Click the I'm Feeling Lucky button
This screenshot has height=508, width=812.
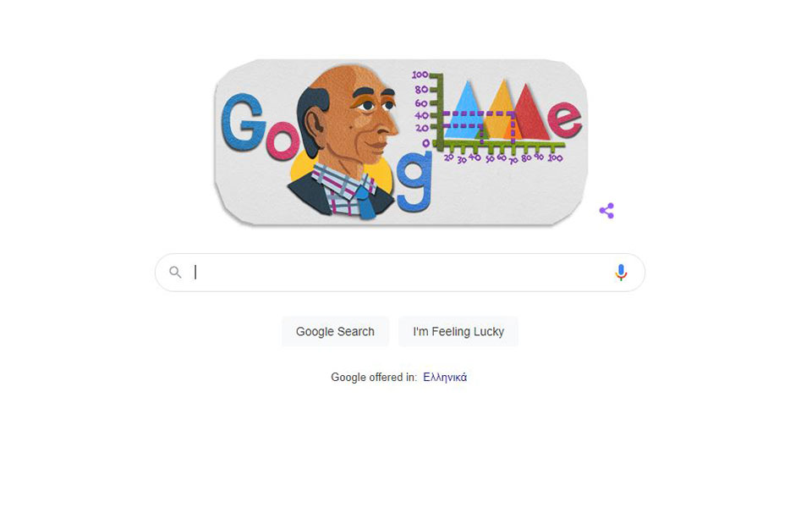pos(458,331)
